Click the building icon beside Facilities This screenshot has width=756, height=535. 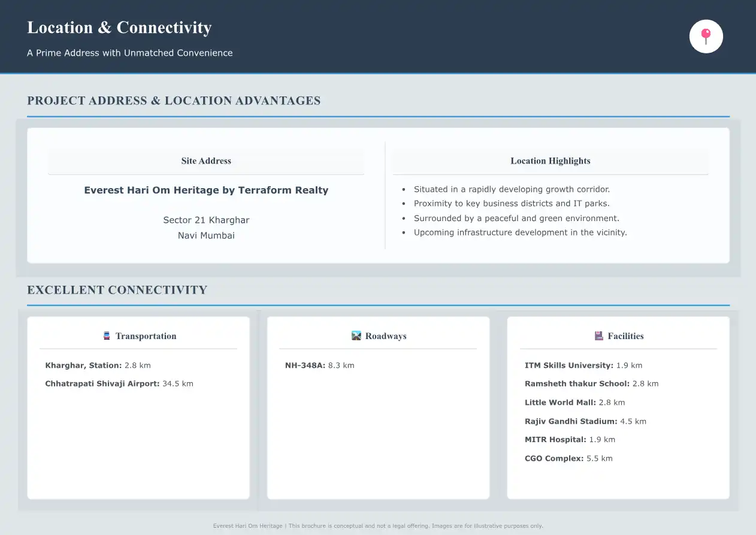[x=598, y=335]
